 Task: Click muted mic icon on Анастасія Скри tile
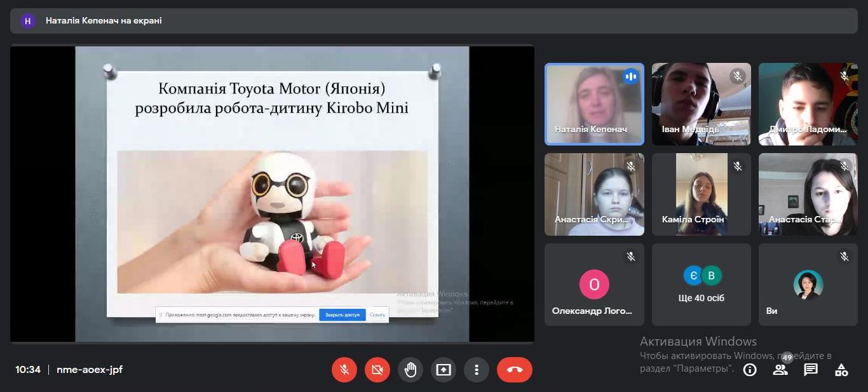click(630, 166)
